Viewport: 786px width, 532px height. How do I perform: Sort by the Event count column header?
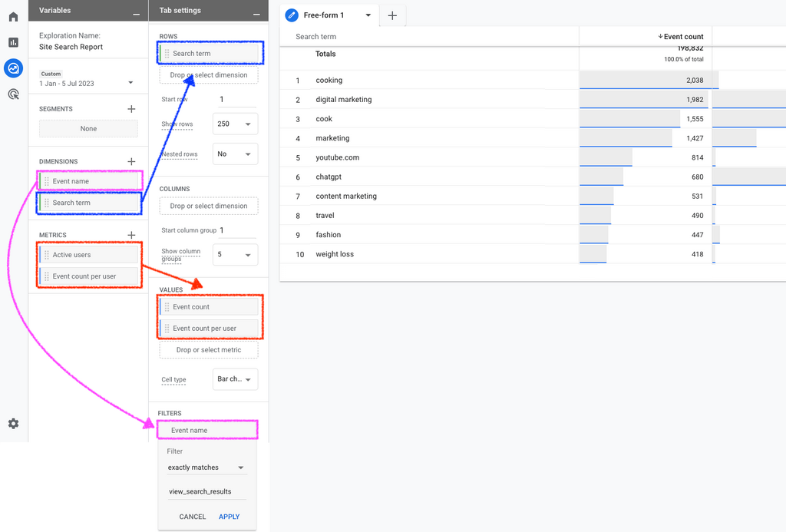(x=682, y=37)
